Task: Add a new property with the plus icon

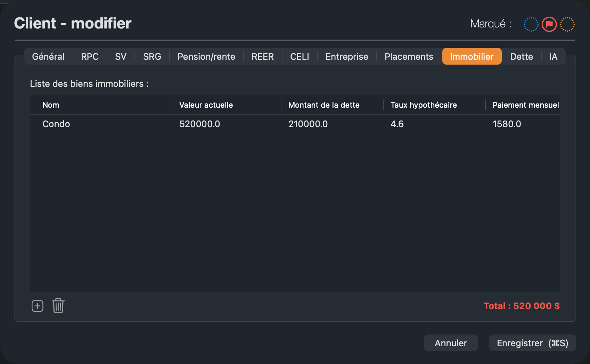Action: point(38,306)
